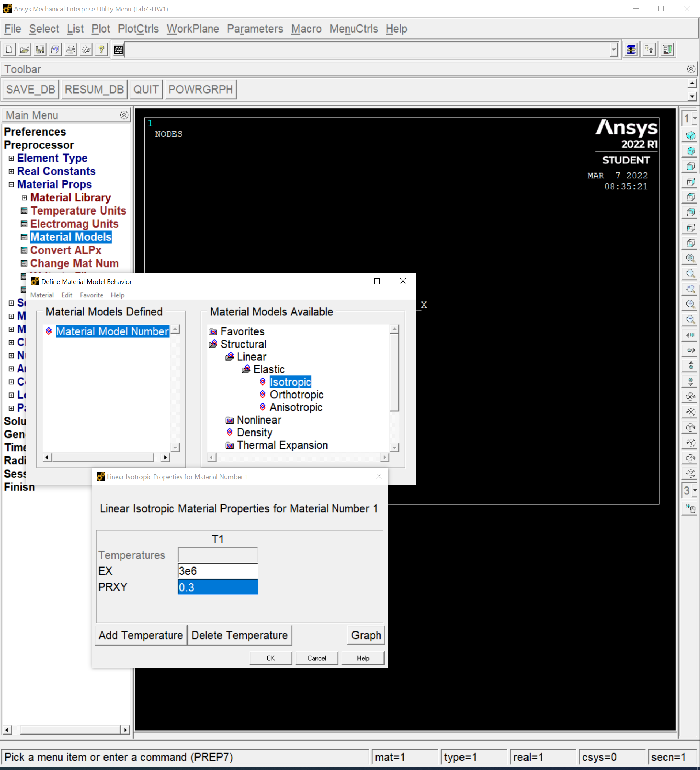Image resolution: width=700 pixels, height=770 pixels.
Task: Click the Open file folder icon
Action: click(24, 50)
